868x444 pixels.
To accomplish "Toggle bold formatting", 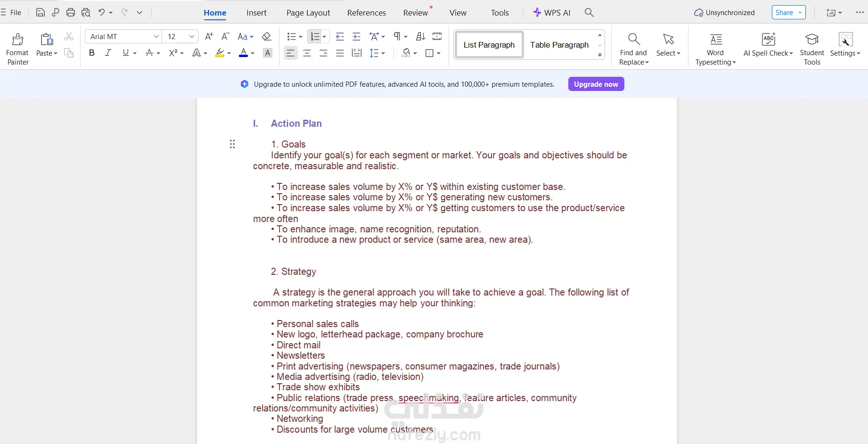I will [x=92, y=53].
